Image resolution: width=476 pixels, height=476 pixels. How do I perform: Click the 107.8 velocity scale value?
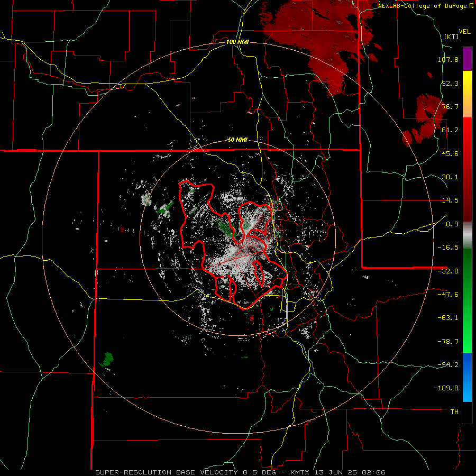[448, 59]
